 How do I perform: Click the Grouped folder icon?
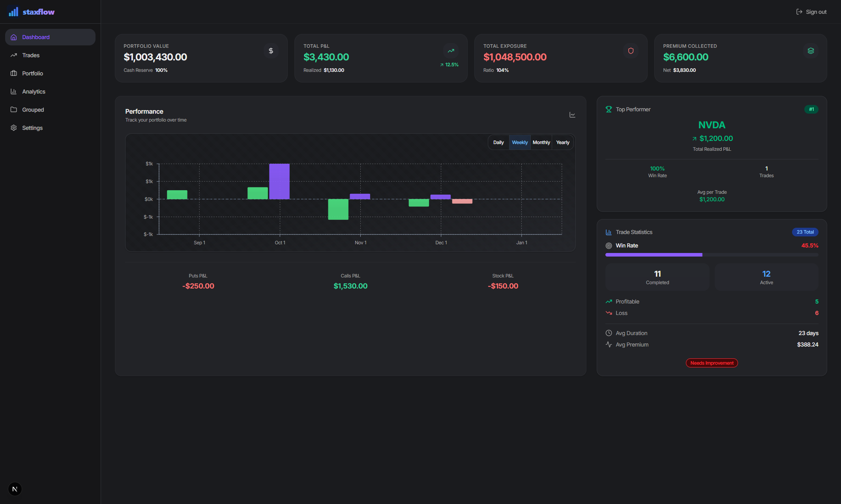coord(13,109)
